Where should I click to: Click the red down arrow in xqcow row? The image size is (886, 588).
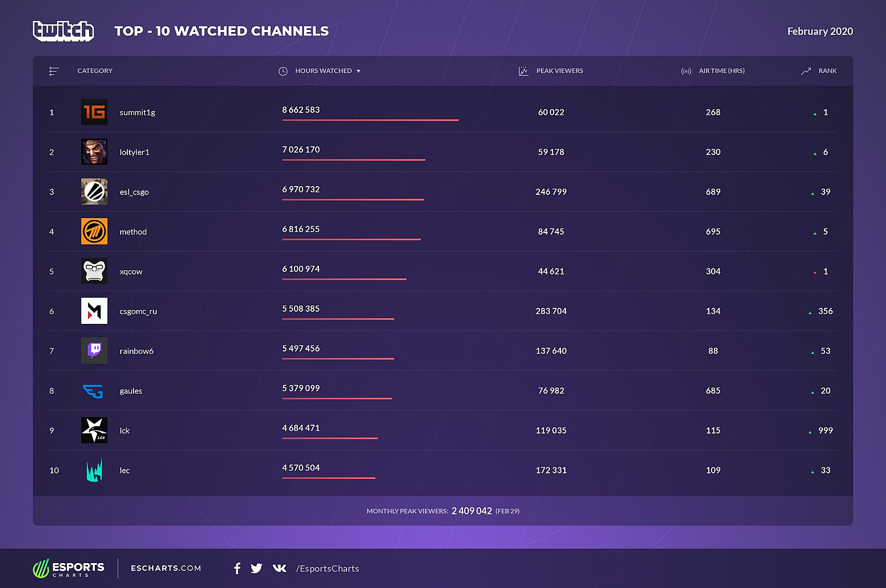815,272
